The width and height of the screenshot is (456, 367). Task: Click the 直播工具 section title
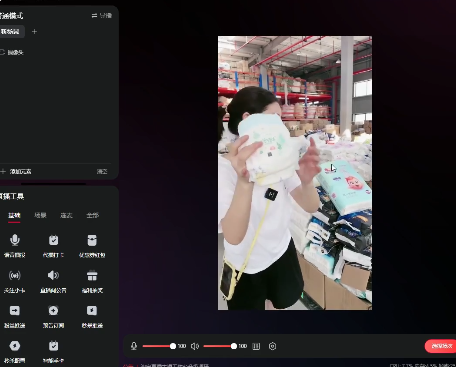12,196
